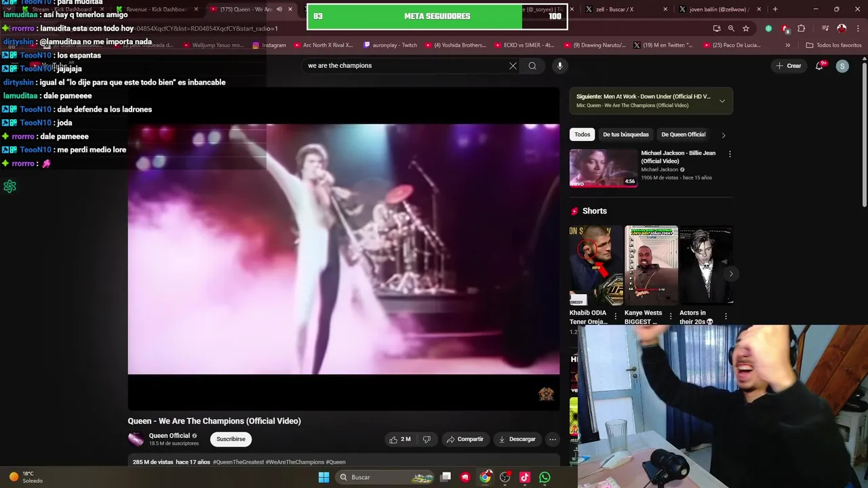Open more actions menu below the video
Image resolution: width=868 pixels, height=488 pixels.
(x=553, y=439)
